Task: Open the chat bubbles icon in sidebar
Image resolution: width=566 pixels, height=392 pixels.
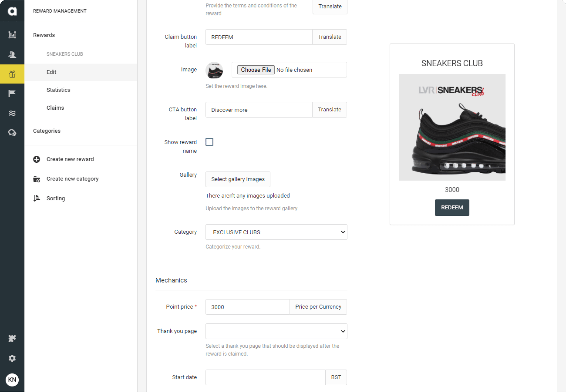Action: click(x=12, y=133)
